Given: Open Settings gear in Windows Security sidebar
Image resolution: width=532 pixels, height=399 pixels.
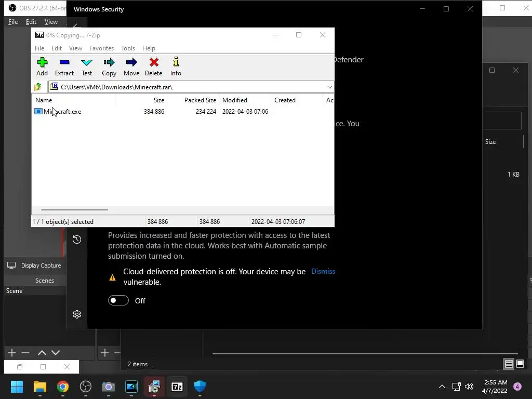Looking at the screenshot, I should [x=77, y=314].
